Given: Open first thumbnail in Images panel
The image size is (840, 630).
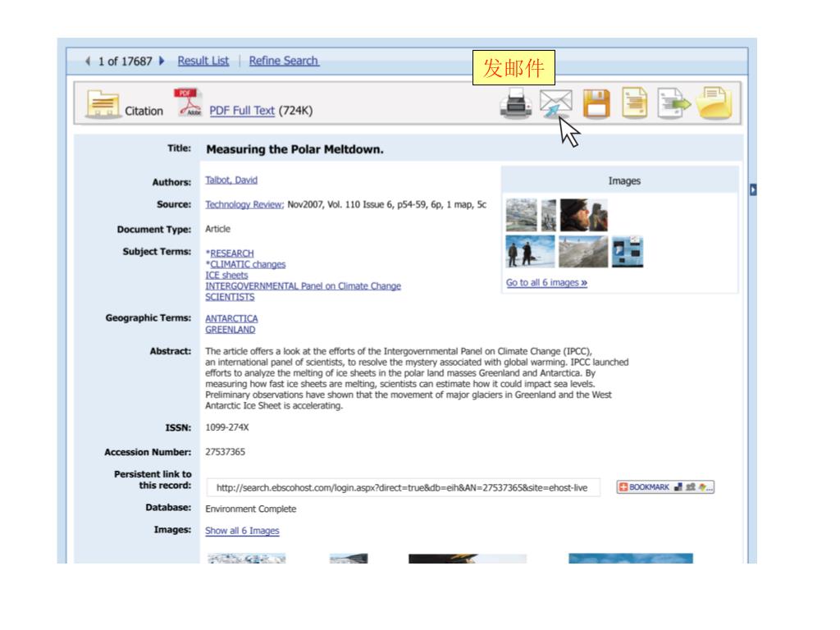Looking at the screenshot, I should pos(521,215).
